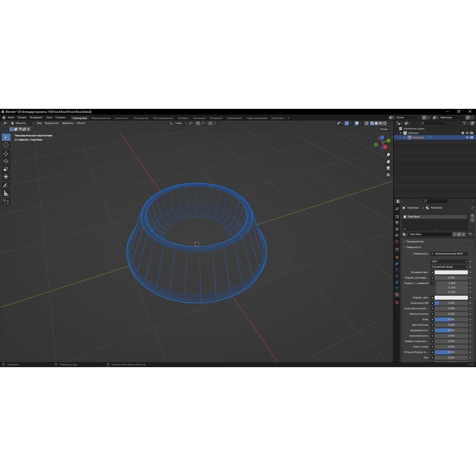The width and height of the screenshot is (476, 476).
Task: Expand the 'Предпросмотр' panel
Action: [414, 242]
